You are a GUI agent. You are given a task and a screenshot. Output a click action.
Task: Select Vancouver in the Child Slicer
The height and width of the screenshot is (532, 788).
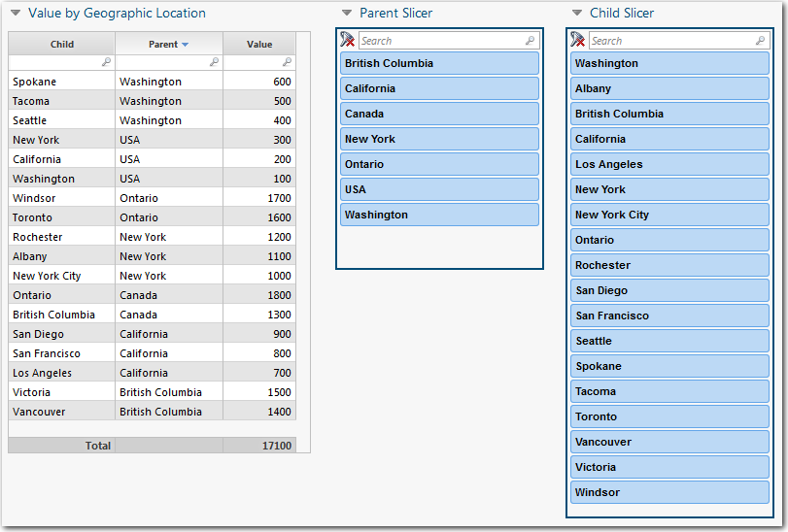[x=669, y=442]
